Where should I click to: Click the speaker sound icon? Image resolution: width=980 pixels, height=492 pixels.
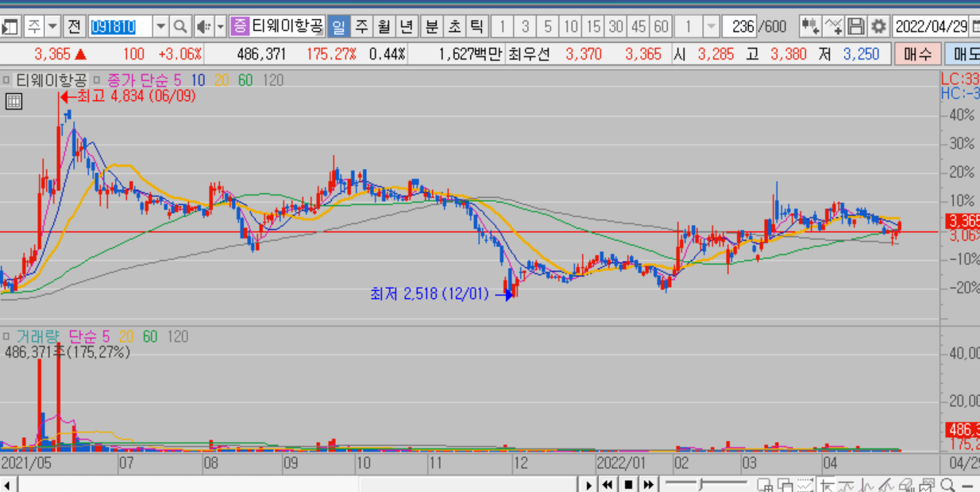point(203,26)
